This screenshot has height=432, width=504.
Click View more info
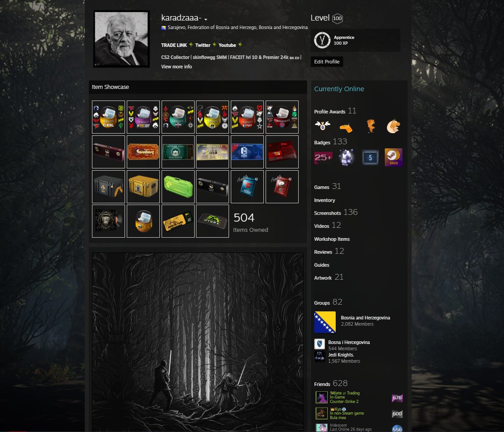176,67
